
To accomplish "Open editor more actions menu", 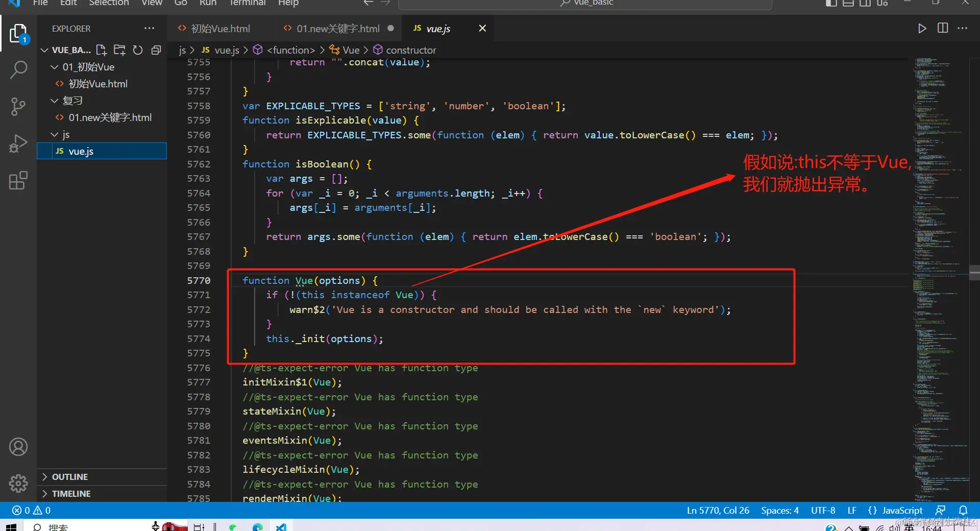I will (x=963, y=28).
